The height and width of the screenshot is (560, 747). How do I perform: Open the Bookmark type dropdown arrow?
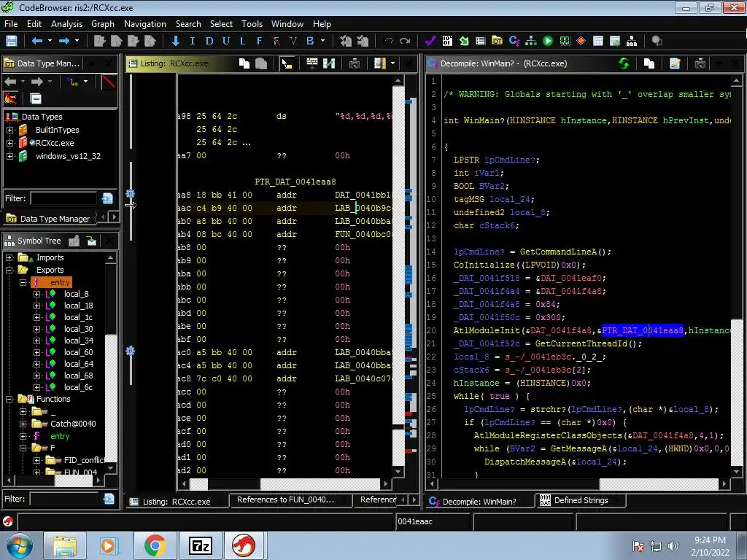click(x=322, y=41)
